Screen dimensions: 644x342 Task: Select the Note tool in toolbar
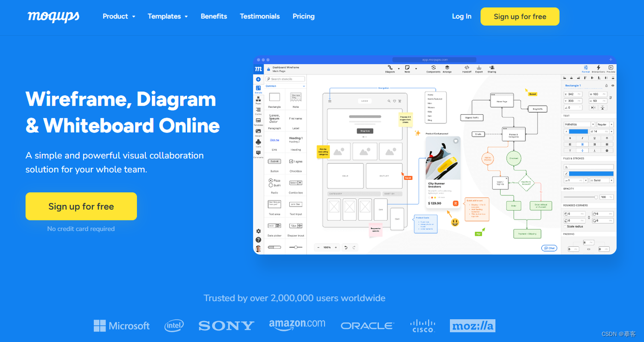[408, 69]
